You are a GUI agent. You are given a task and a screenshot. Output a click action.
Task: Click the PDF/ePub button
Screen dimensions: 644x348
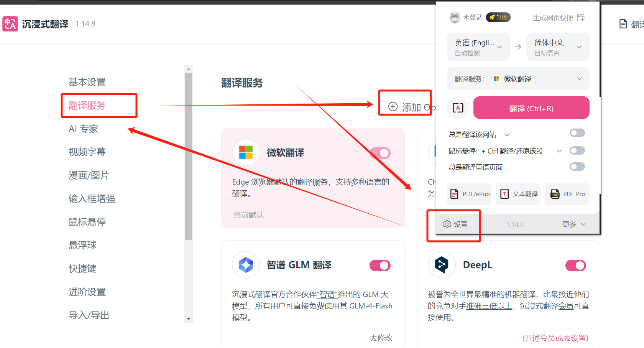(469, 194)
